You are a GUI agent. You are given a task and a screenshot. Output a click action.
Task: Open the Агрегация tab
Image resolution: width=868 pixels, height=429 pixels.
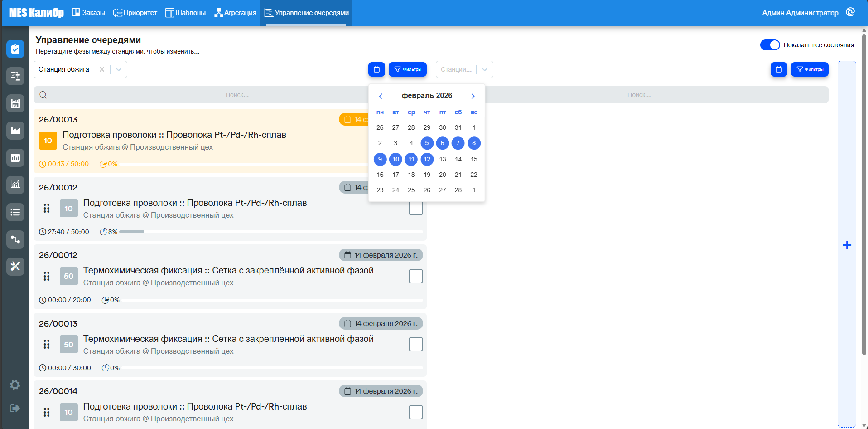pos(235,13)
